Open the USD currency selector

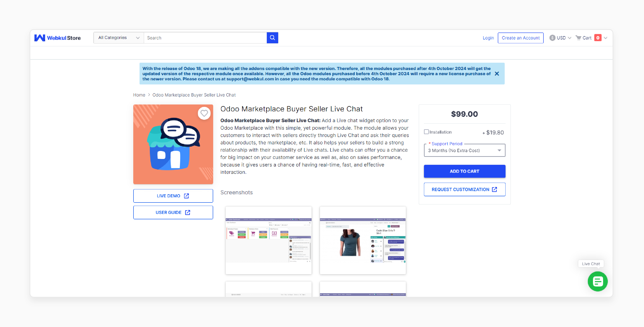(560, 38)
